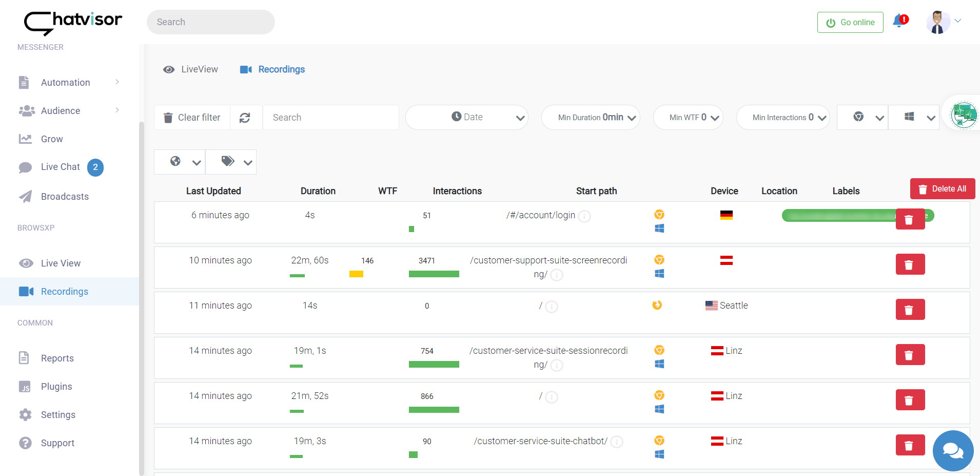
Task: Click the sidebar vertical scrollbar
Action: point(142,298)
